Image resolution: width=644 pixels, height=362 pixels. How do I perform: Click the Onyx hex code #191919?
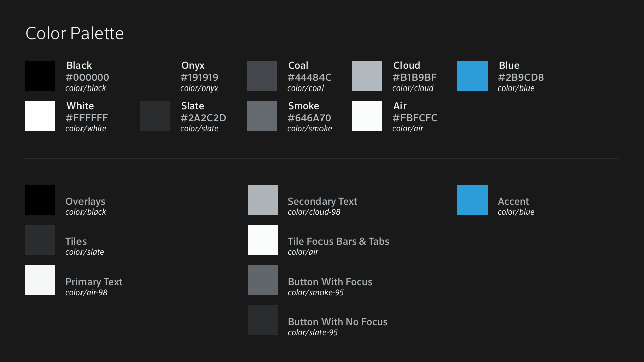(x=199, y=78)
